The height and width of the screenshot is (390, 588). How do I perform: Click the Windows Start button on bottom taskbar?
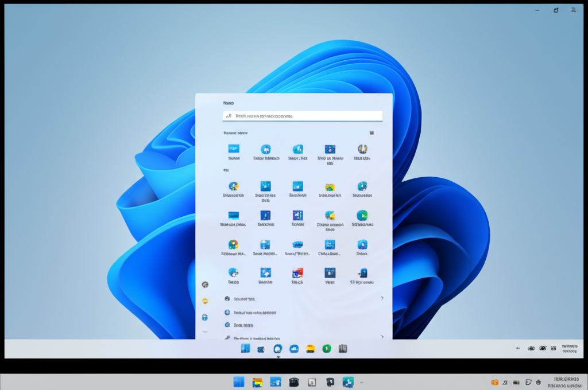pos(239,382)
